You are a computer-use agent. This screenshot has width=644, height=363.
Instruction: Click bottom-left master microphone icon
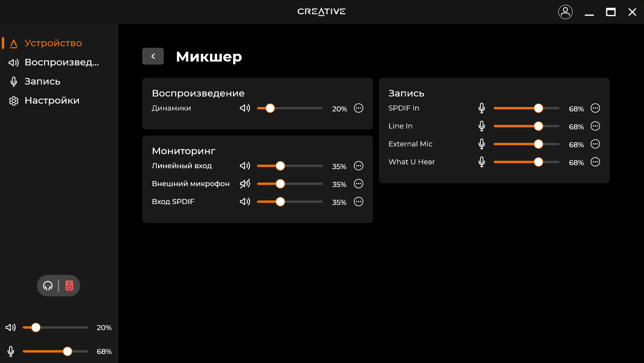pos(11,351)
